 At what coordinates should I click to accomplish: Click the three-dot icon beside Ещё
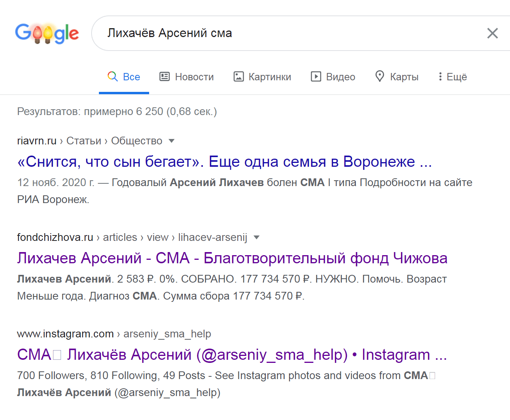pyautogui.click(x=440, y=76)
